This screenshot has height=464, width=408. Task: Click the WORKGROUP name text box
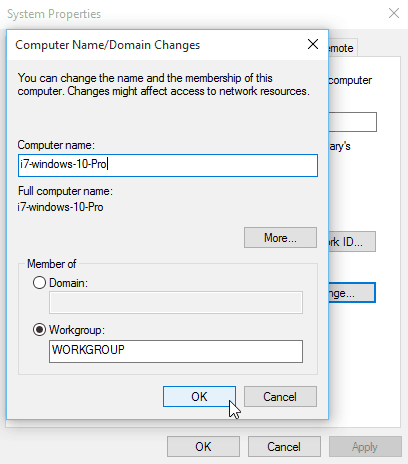[x=176, y=351]
